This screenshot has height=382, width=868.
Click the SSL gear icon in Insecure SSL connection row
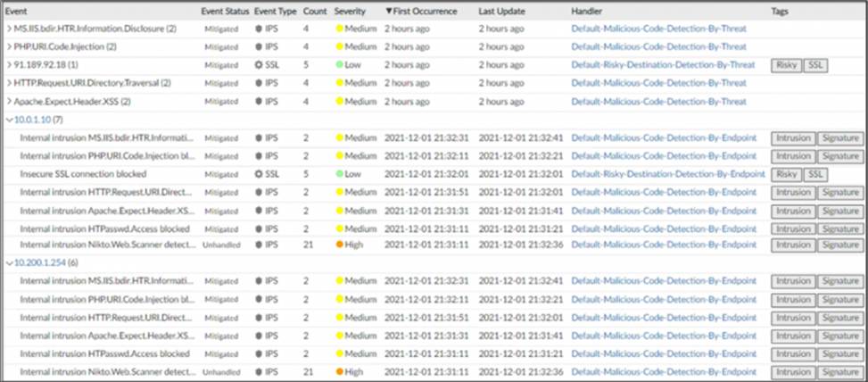click(259, 174)
